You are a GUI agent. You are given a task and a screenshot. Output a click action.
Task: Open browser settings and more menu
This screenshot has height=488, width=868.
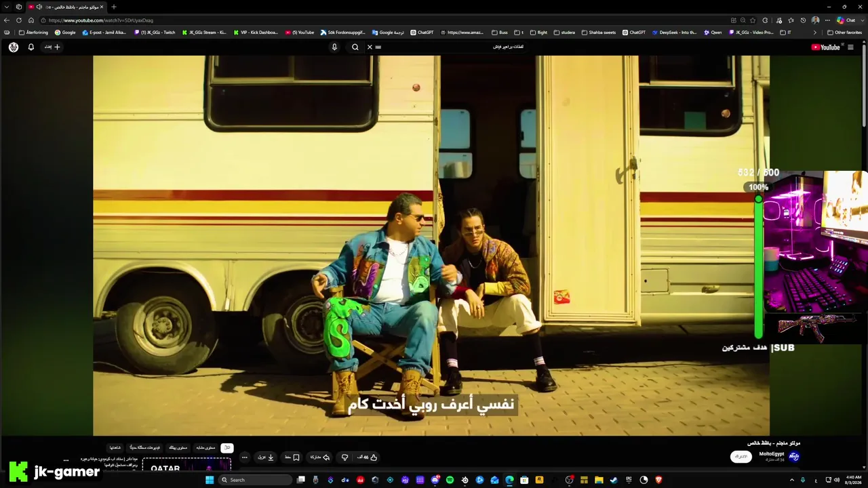point(827,20)
